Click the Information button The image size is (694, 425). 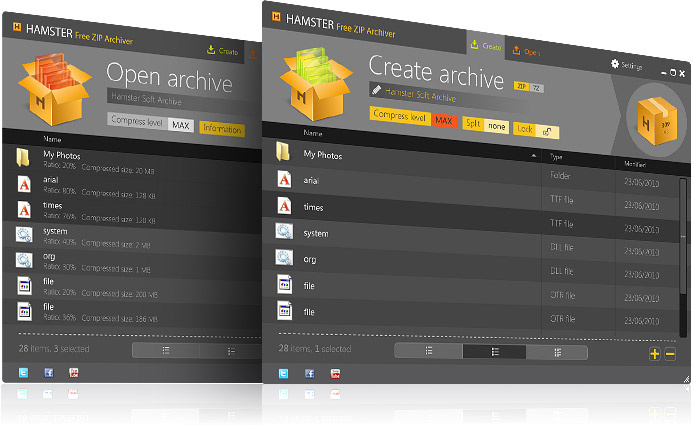(x=222, y=129)
